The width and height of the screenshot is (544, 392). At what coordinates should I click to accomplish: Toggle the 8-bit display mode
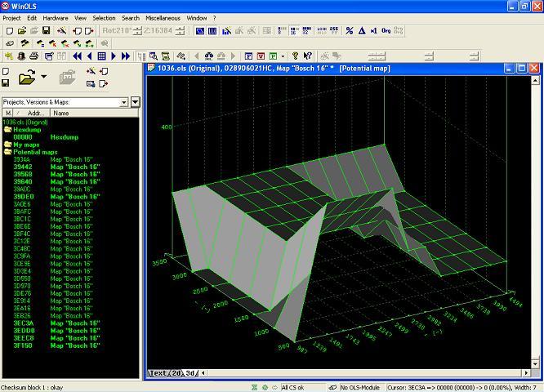[282, 30]
